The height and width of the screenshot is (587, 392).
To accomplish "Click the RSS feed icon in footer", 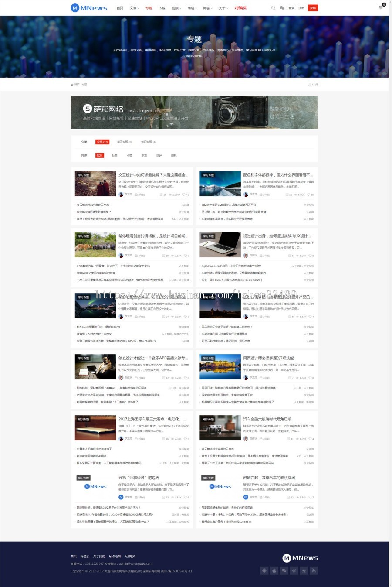I will tap(314, 570).
